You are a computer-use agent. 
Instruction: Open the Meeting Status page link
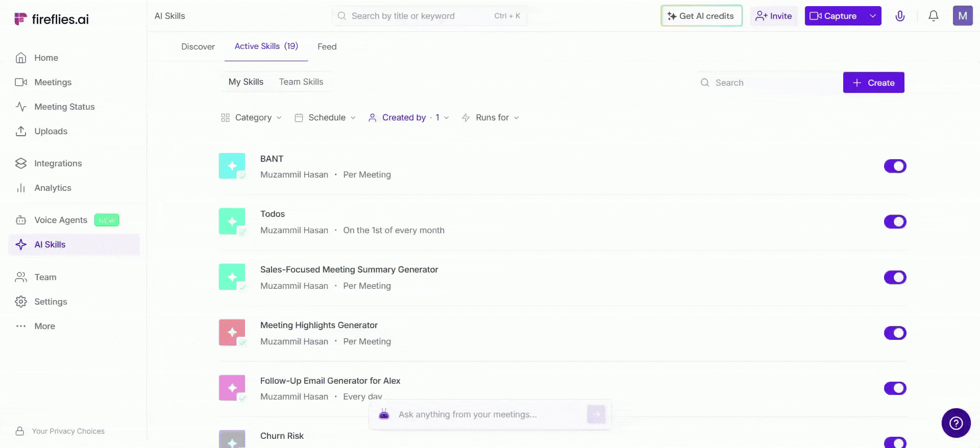pyautogui.click(x=64, y=107)
